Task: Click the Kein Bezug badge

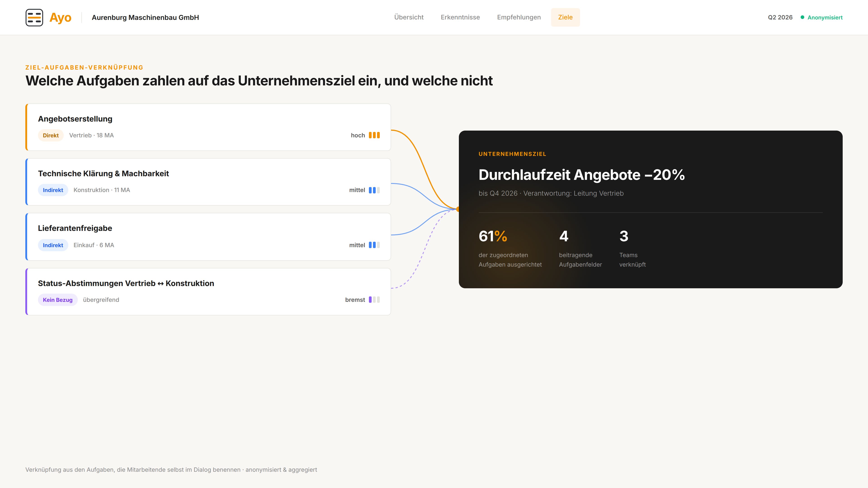Action: pyautogui.click(x=58, y=300)
